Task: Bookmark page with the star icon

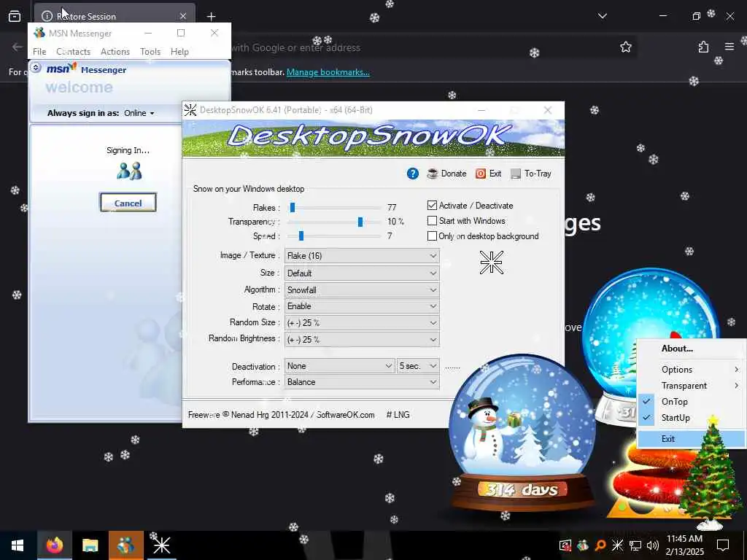Action: [x=625, y=47]
